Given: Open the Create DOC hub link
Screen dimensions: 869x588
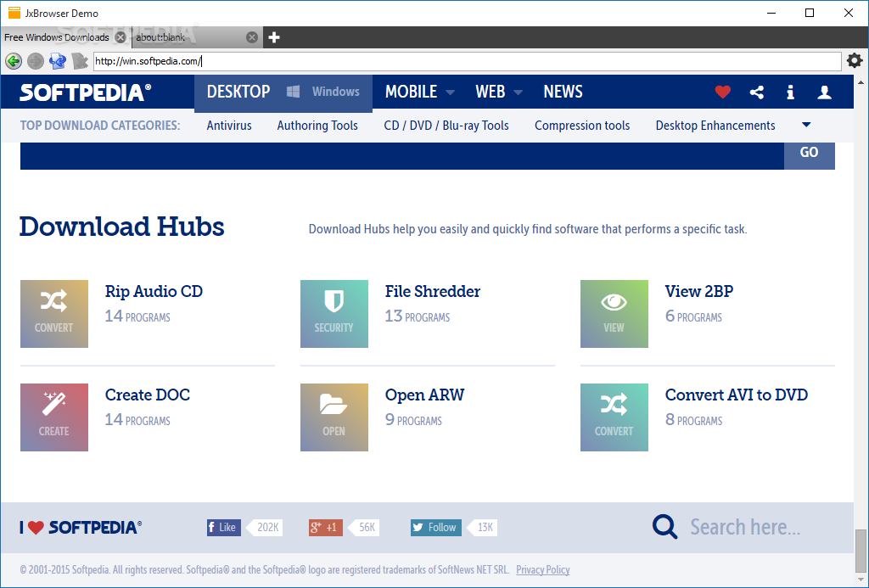Looking at the screenshot, I should (x=148, y=395).
